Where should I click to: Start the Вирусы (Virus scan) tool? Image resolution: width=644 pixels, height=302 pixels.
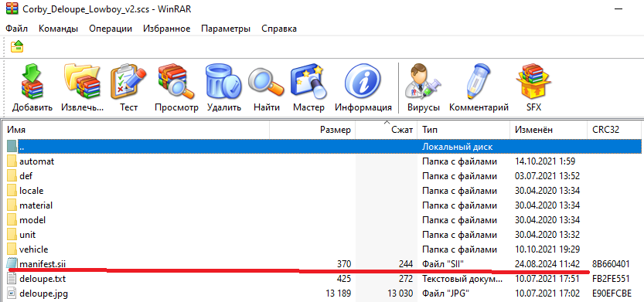click(423, 81)
